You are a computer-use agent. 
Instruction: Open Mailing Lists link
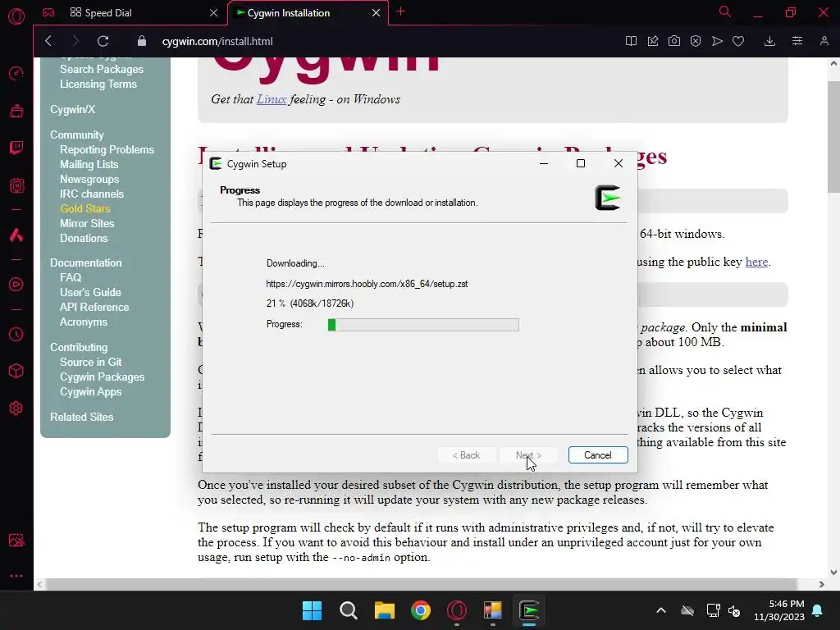89,164
